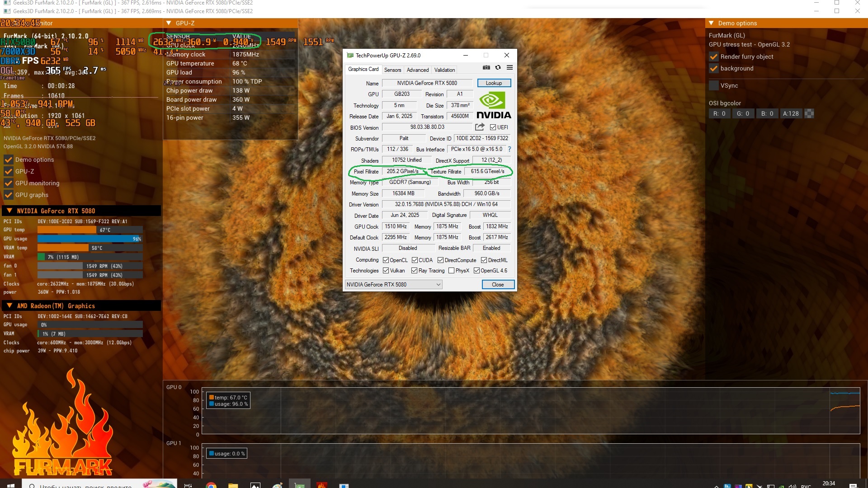
Task: Uncheck Render furry object option
Action: (x=714, y=56)
